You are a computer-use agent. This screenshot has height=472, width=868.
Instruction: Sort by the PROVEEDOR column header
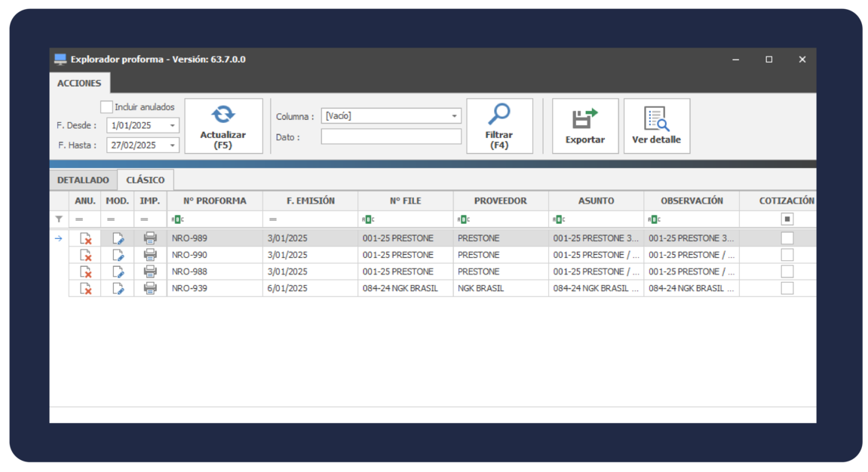coord(500,201)
